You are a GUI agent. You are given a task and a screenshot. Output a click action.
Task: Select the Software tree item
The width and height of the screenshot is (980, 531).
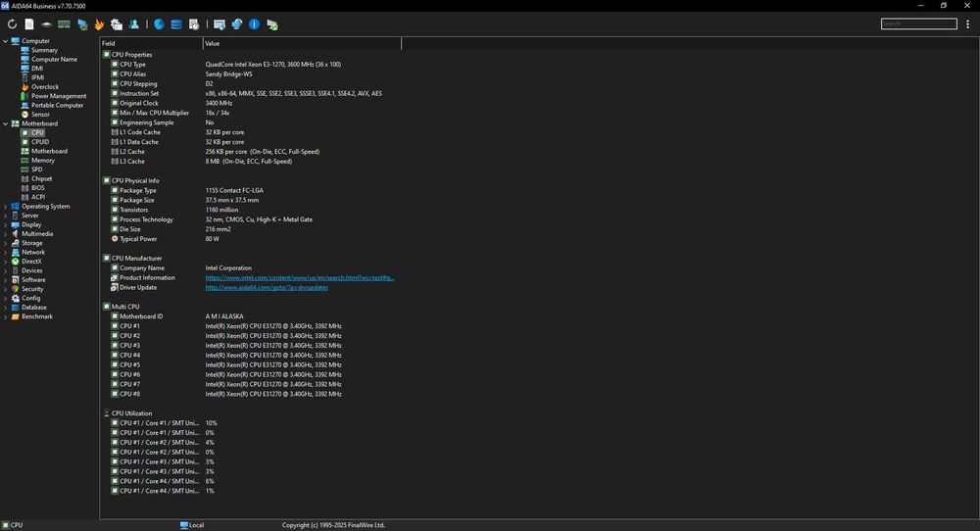click(33, 280)
